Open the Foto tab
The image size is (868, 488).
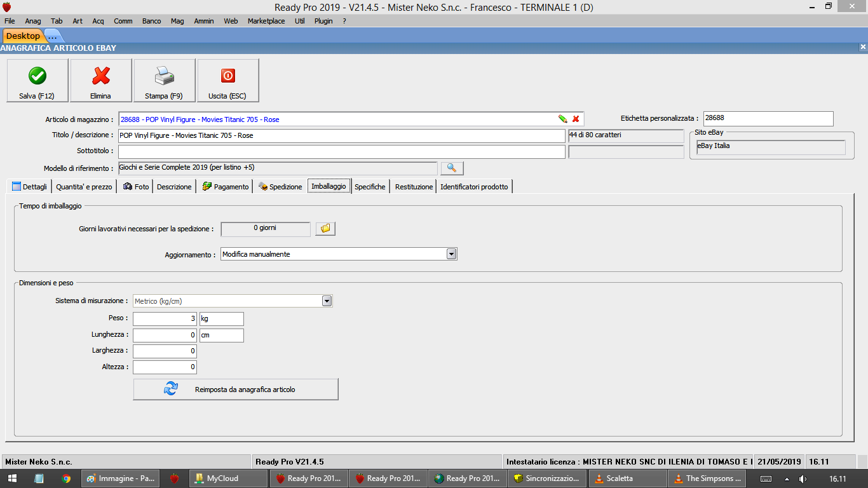[136, 187]
